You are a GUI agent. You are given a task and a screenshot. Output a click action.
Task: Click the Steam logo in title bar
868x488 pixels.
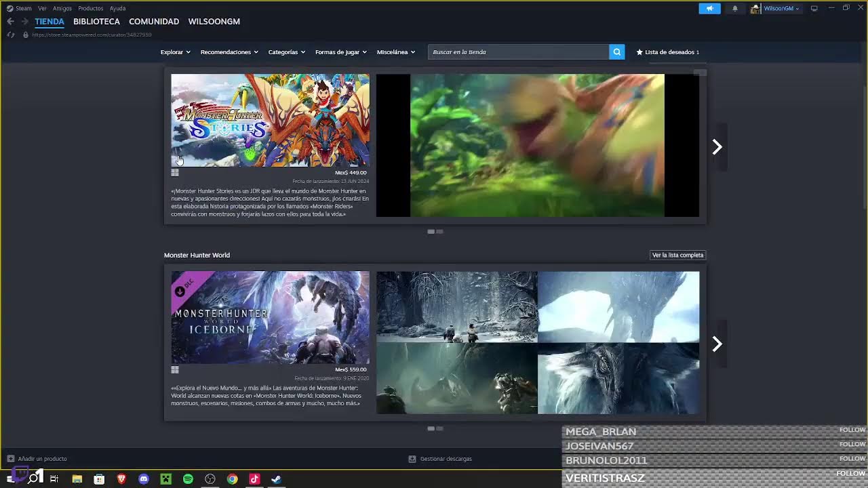[x=9, y=8]
